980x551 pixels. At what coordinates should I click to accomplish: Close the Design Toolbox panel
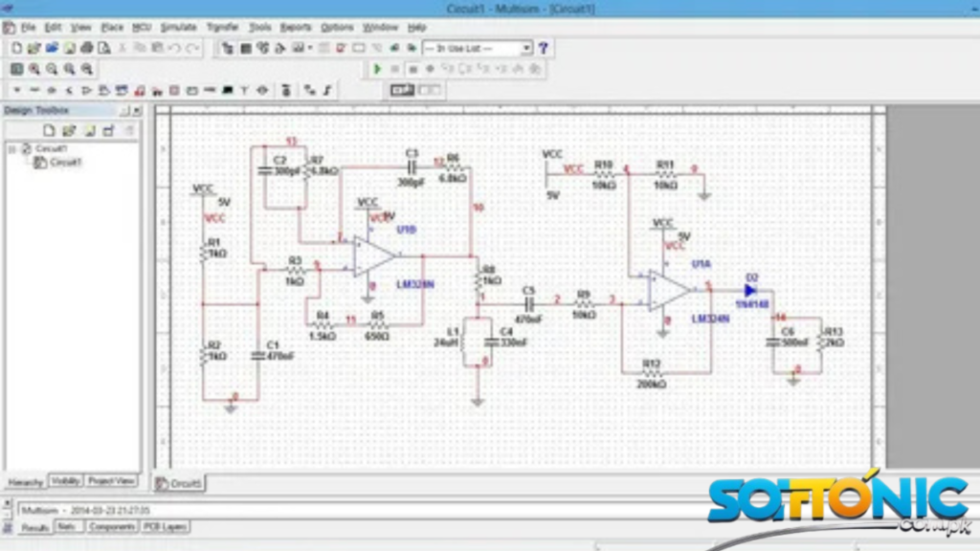[x=138, y=111]
